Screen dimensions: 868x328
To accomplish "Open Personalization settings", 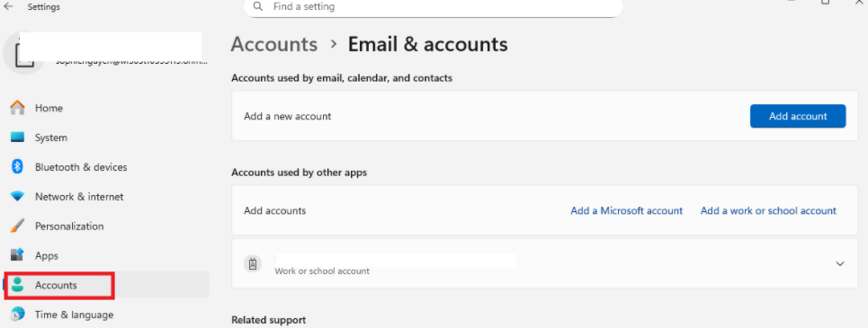I will coord(106,226).
